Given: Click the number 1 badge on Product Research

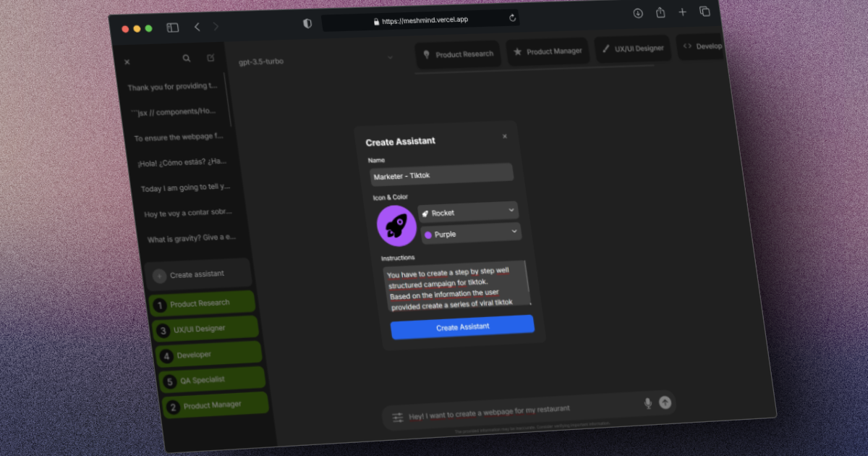Looking at the screenshot, I should point(160,306).
